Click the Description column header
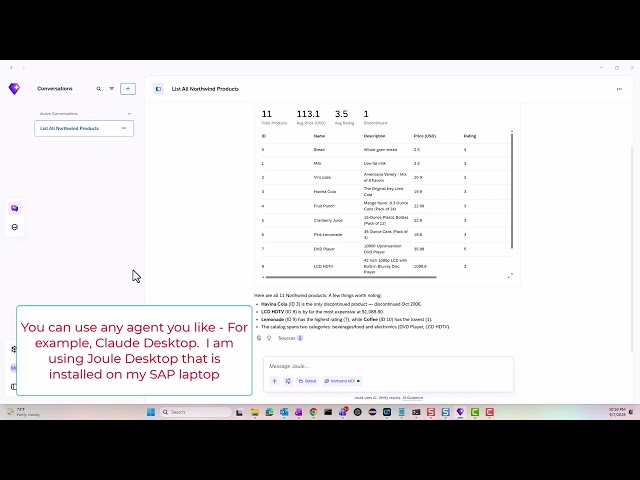Viewport: 640px width, 480px height. click(374, 136)
